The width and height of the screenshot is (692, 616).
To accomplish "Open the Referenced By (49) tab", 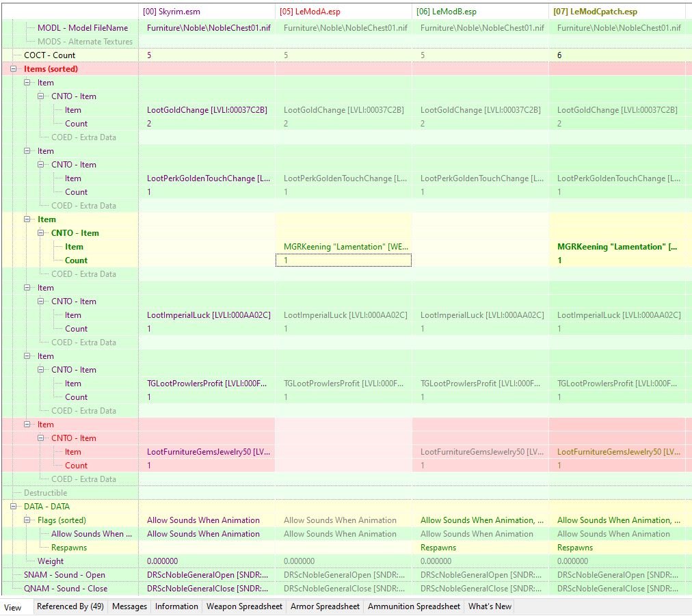I will (x=70, y=606).
